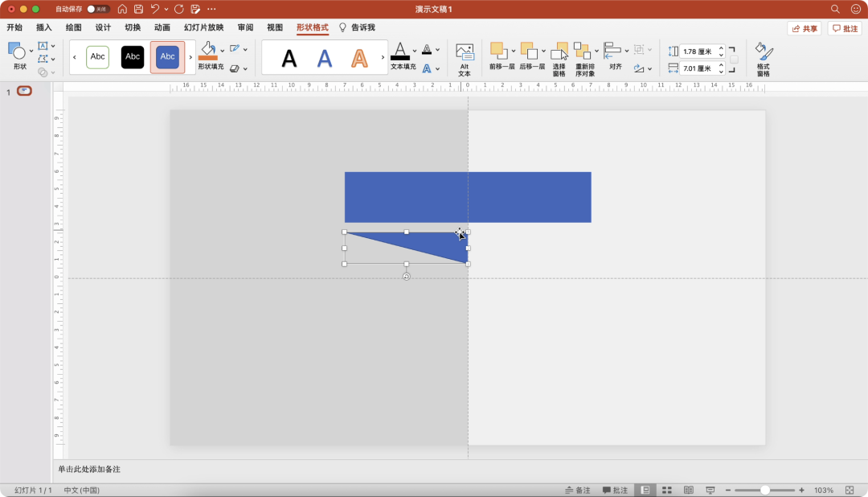This screenshot has width=868, height=497.
Task: Expand WordArt styles gallery arrow
Action: point(383,57)
